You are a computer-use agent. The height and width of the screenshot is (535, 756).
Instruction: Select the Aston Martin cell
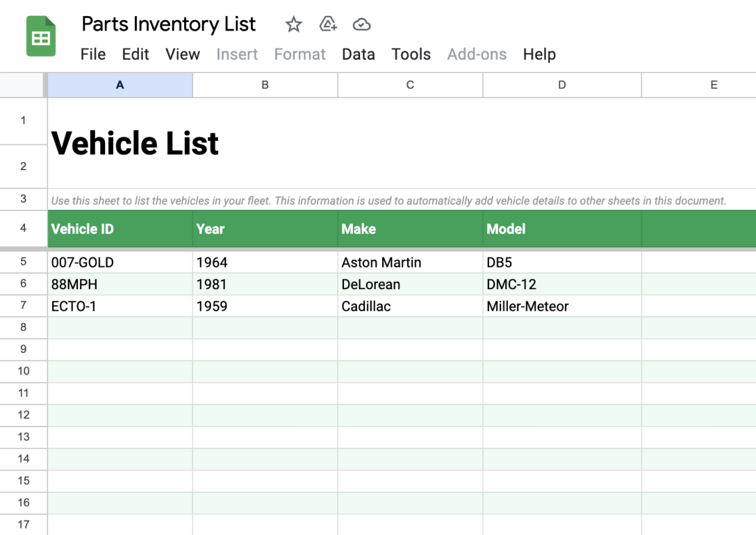click(410, 262)
